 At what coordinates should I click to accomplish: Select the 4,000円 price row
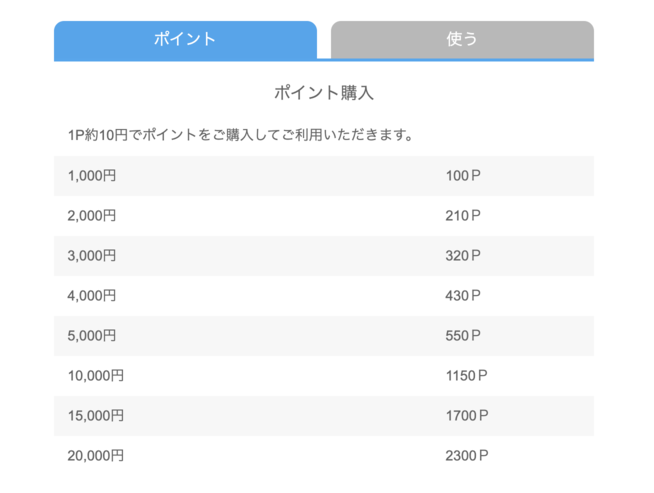[x=92, y=296]
